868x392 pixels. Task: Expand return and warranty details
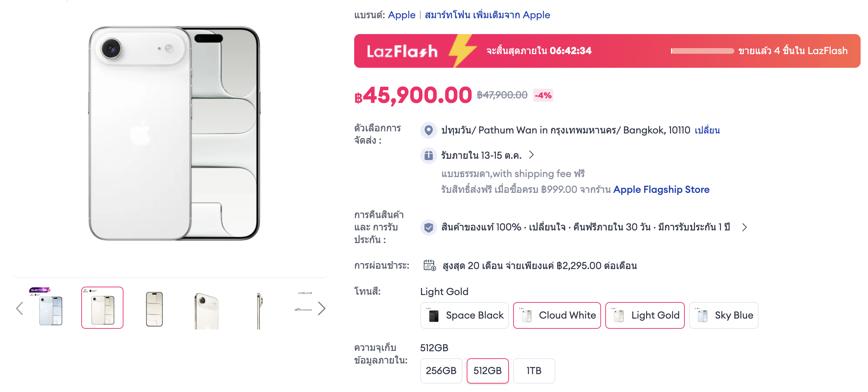(745, 228)
